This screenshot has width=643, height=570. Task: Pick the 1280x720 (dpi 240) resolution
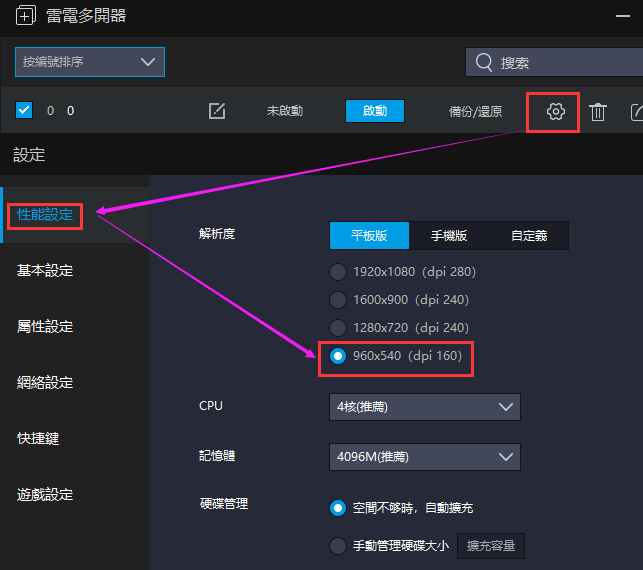point(338,328)
